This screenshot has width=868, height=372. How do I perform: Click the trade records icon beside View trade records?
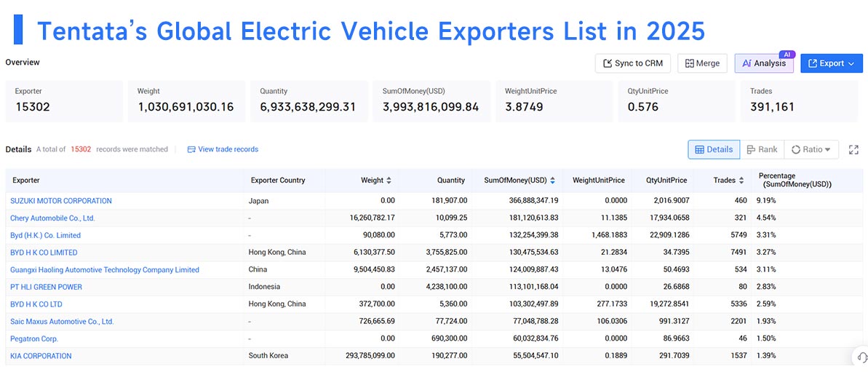point(191,149)
